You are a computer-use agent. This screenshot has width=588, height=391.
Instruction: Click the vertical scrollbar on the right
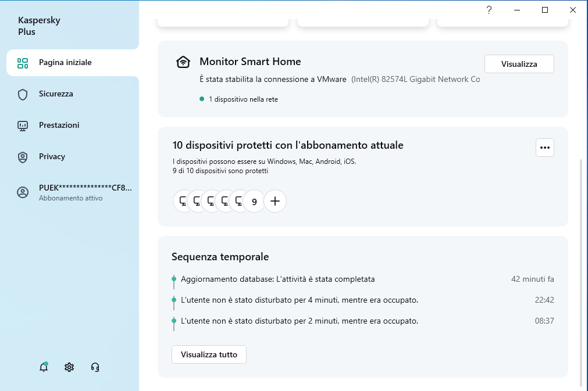581,272
